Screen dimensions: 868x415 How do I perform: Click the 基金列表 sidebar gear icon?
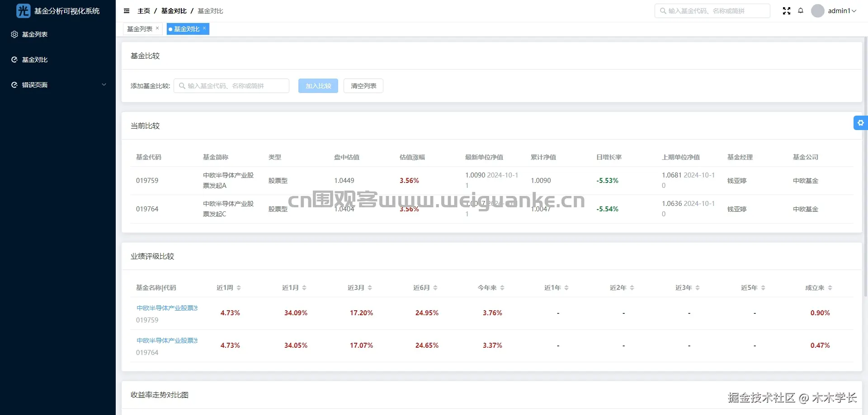14,34
